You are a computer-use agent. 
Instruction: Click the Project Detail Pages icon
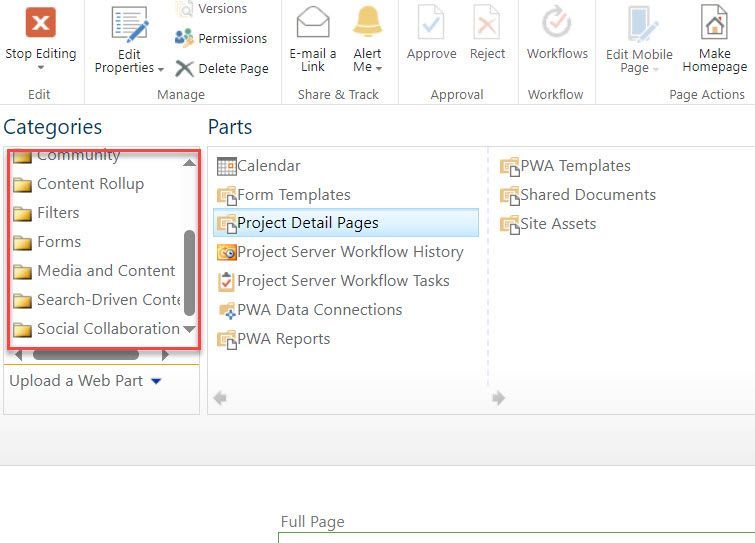[x=226, y=224]
